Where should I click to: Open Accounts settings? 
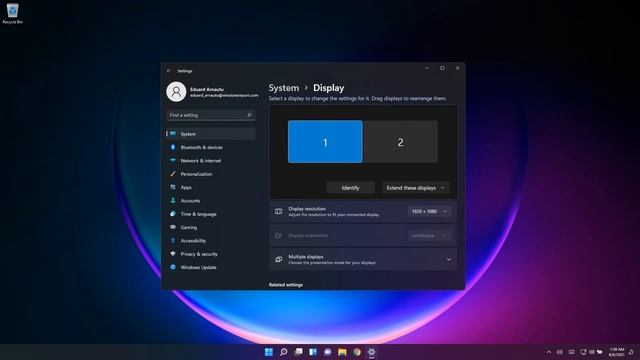click(x=211, y=200)
